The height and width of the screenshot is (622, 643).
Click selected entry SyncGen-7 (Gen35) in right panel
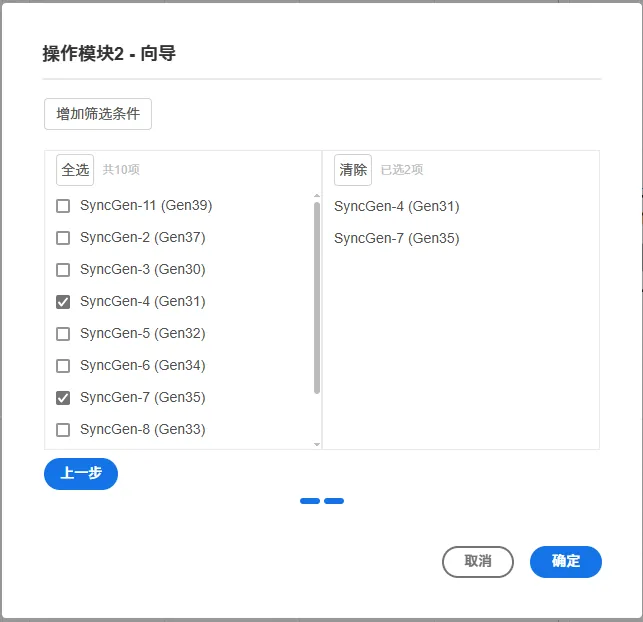tap(397, 238)
